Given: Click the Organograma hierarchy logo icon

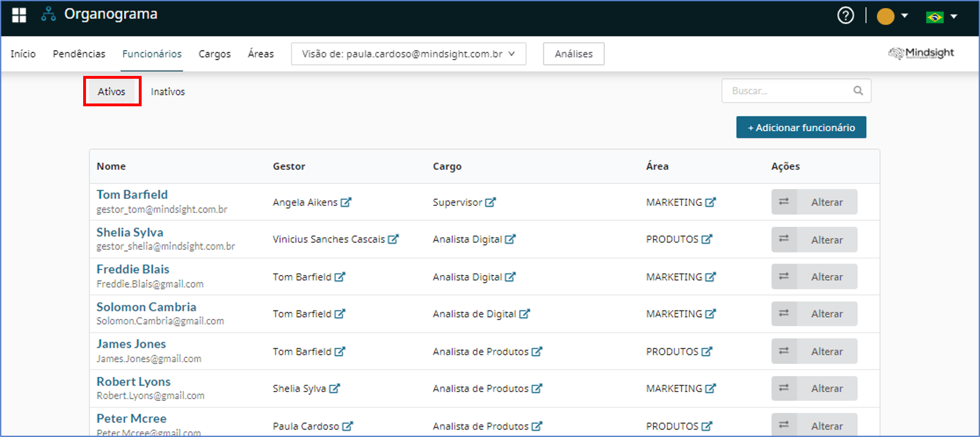Looking at the screenshot, I should pos(48,14).
